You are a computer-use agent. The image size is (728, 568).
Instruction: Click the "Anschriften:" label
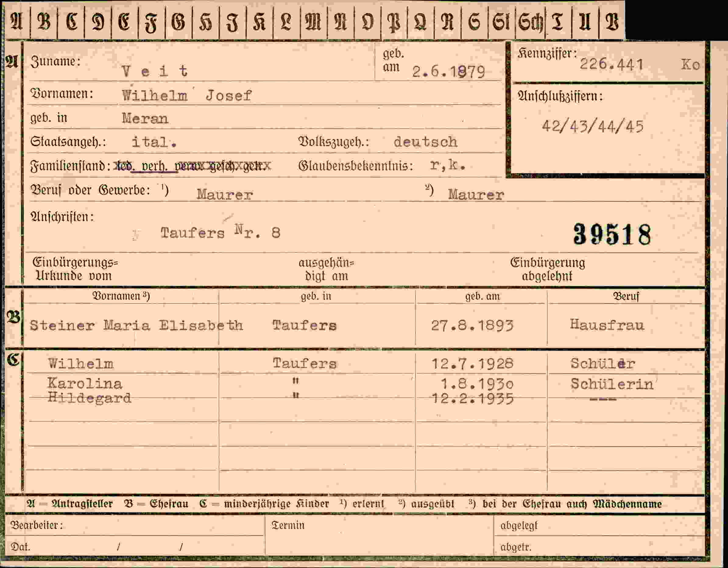click(x=62, y=217)
